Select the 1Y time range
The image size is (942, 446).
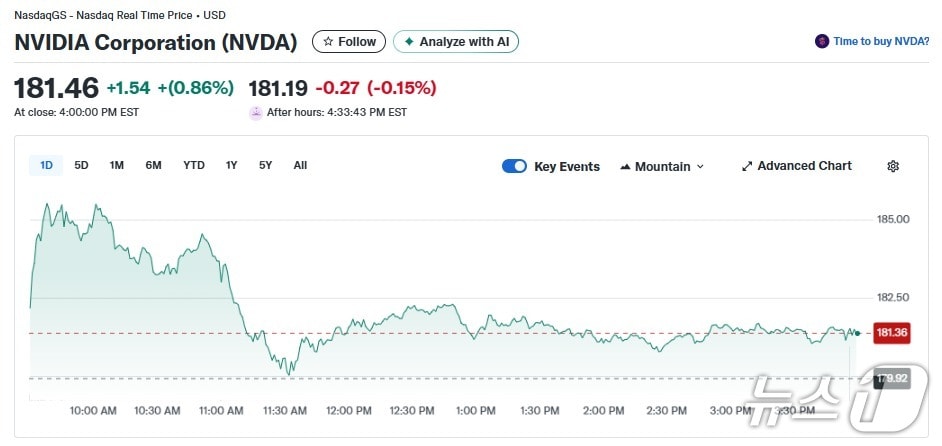point(231,165)
